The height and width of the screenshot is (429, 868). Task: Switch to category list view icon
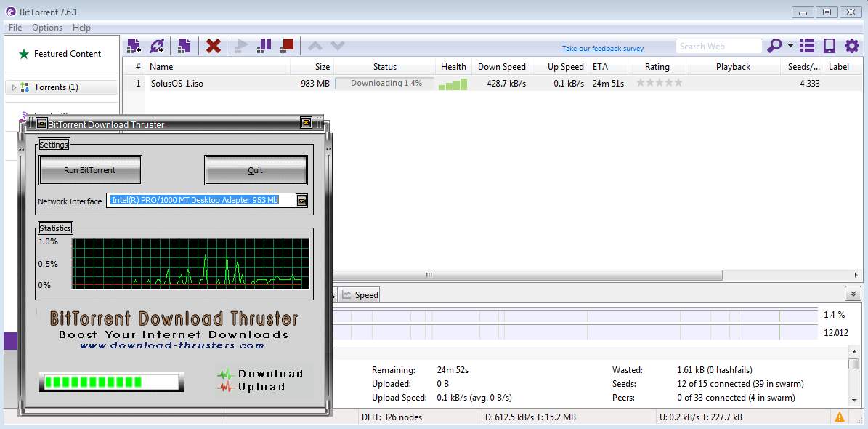[x=807, y=46]
